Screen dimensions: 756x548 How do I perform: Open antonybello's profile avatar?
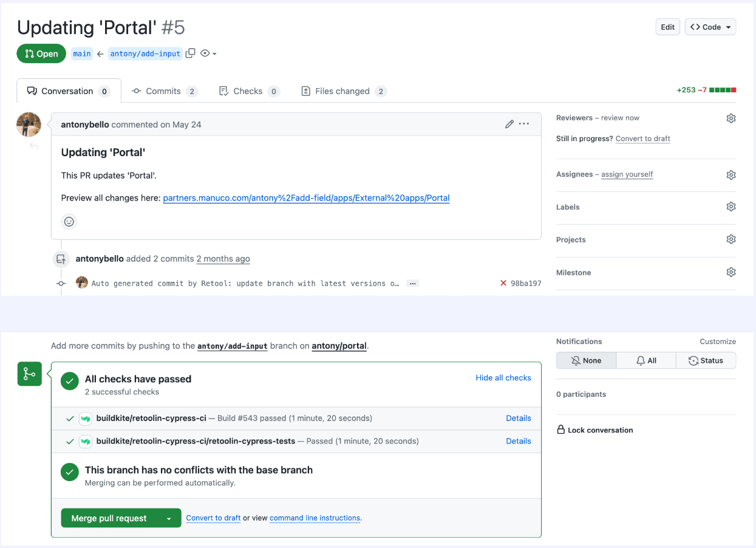pyautogui.click(x=29, y=124)
